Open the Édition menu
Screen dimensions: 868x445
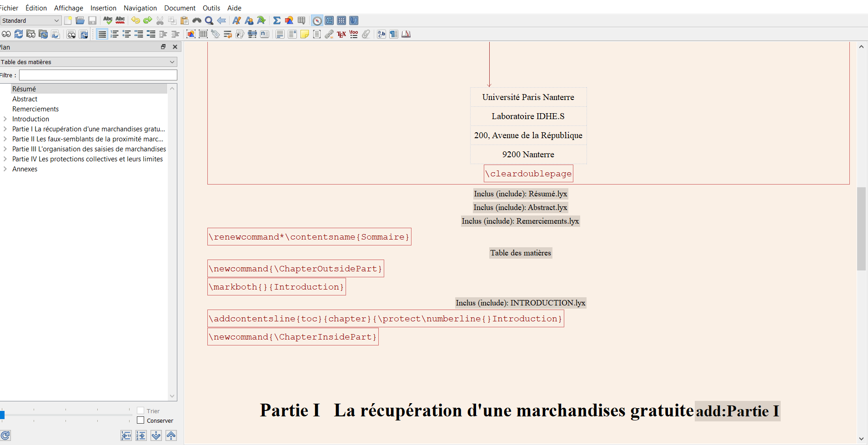36,8
